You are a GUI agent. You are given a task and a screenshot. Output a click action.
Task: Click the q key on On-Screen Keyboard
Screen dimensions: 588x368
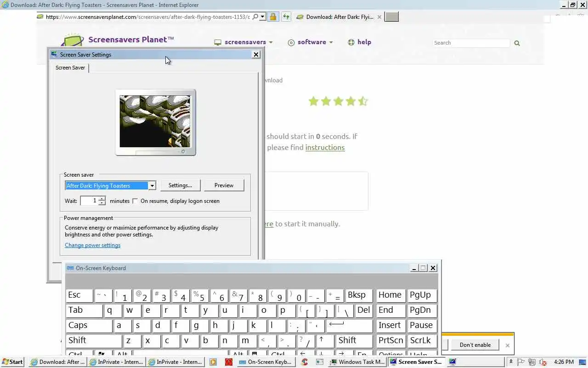coord(113,310)
